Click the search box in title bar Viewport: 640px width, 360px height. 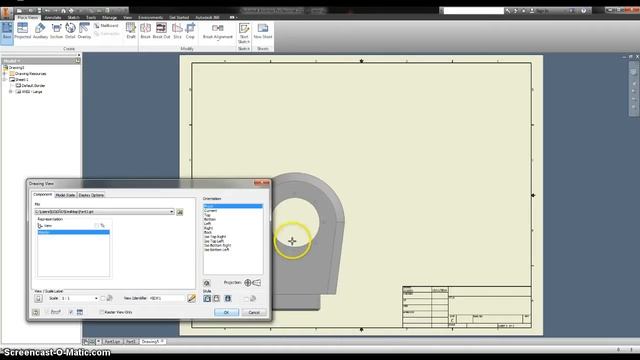[474, 11]
